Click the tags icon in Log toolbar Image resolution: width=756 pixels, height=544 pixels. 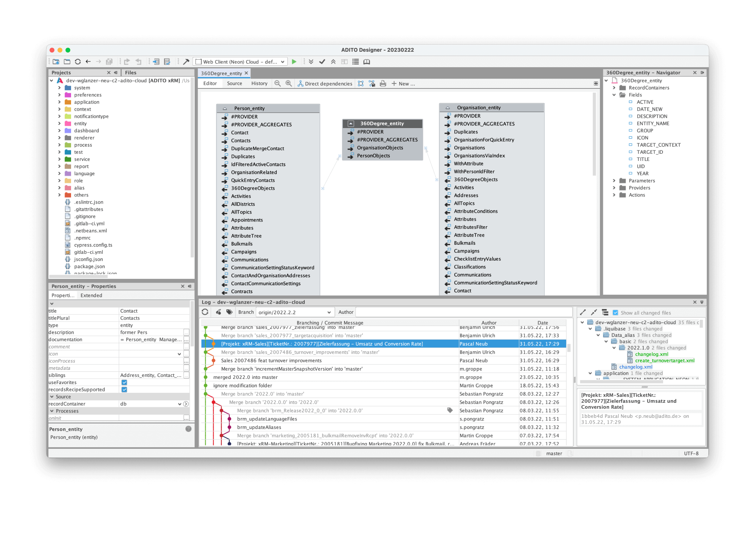tap(229, 312)
